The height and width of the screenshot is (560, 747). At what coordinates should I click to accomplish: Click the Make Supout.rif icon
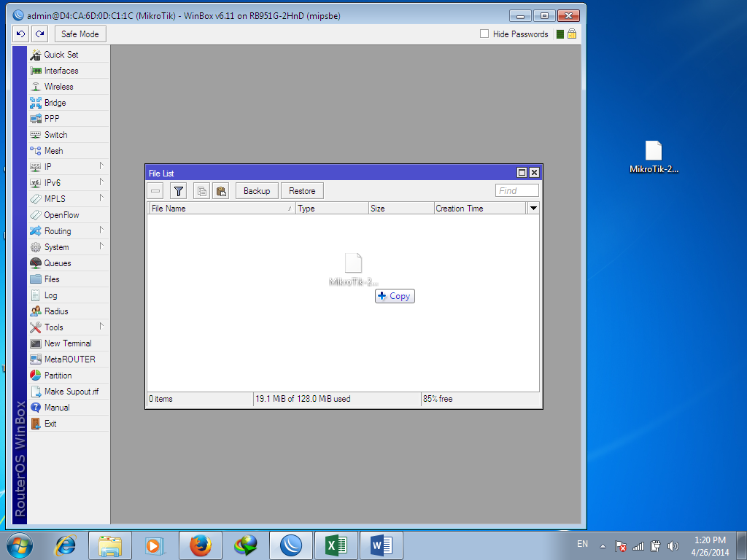[x=36, y=392]
